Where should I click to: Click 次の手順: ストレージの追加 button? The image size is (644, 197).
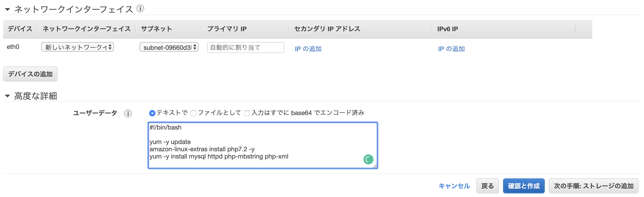pos(593,186)
